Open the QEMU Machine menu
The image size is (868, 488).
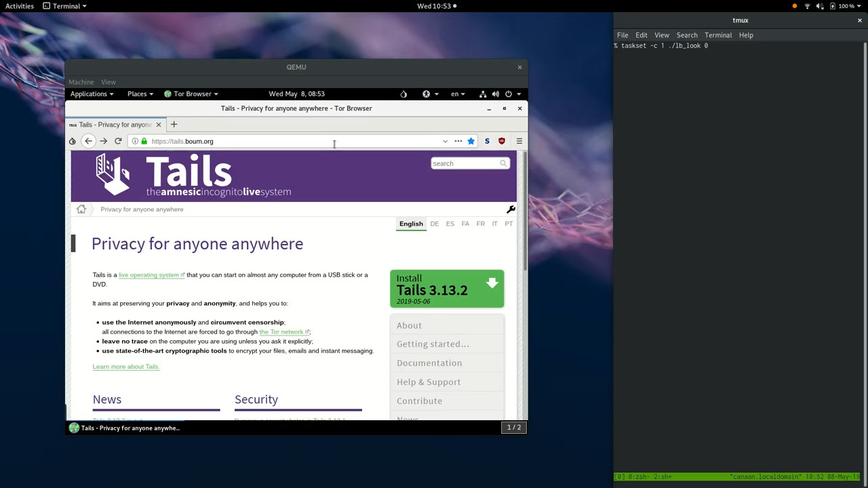pyautogui.click(x=81, y=82)
